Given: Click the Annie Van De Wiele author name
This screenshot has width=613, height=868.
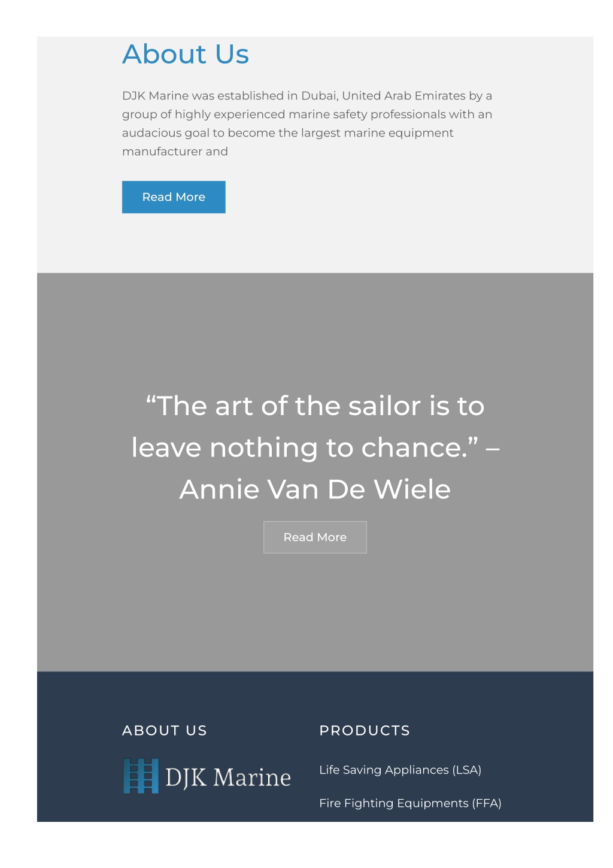Looking at the screenshot, I should 315,489.
